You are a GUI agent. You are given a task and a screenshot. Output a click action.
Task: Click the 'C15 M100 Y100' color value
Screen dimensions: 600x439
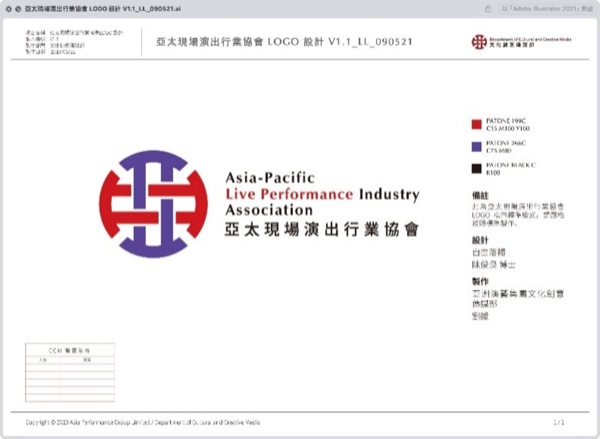(x=508, y=128)
